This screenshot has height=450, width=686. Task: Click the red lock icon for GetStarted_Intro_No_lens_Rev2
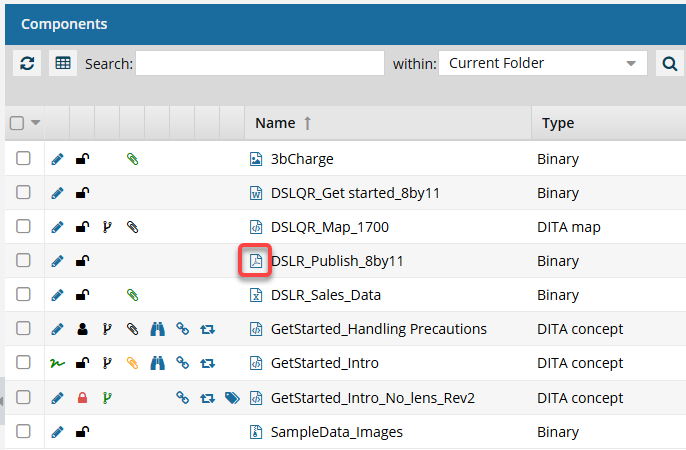83,398
